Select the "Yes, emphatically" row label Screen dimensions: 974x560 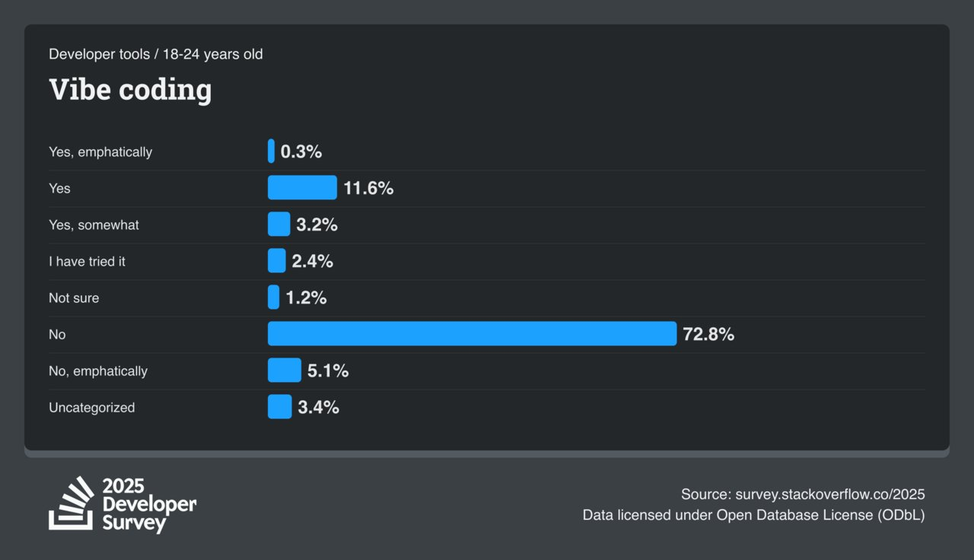(100, 152)
